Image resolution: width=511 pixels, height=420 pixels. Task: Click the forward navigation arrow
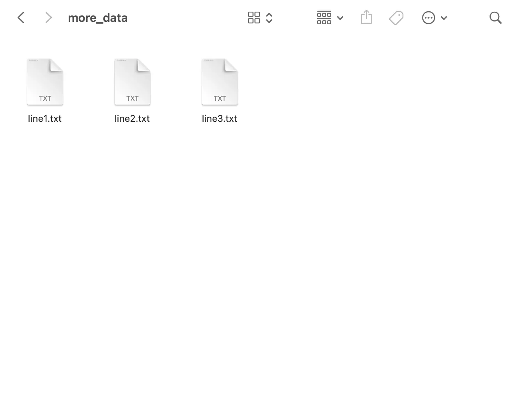[x=48, y=18]
